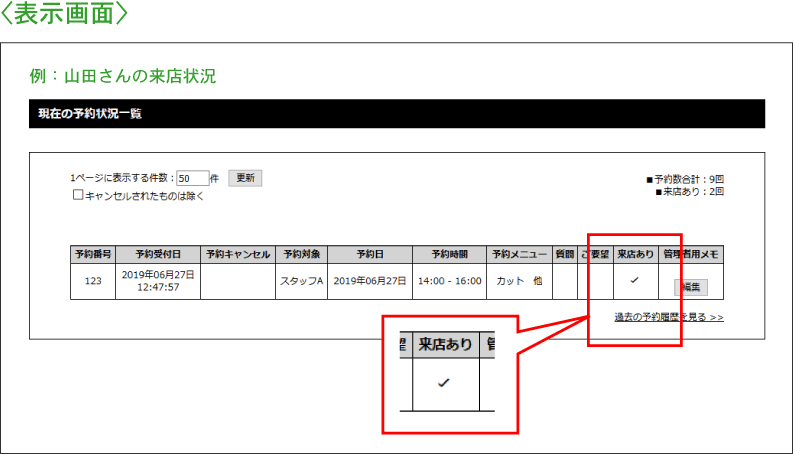Open the 過去の予約履歴を見る link
Screen dimensions: 793x454
[x=668, y=317]
